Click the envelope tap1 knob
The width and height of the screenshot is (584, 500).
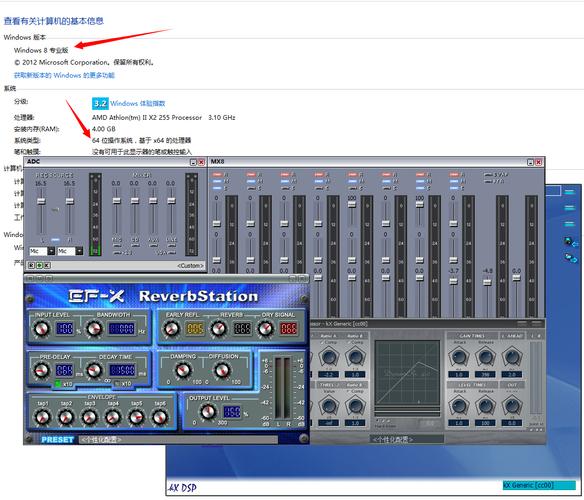(x=42, y=418)
